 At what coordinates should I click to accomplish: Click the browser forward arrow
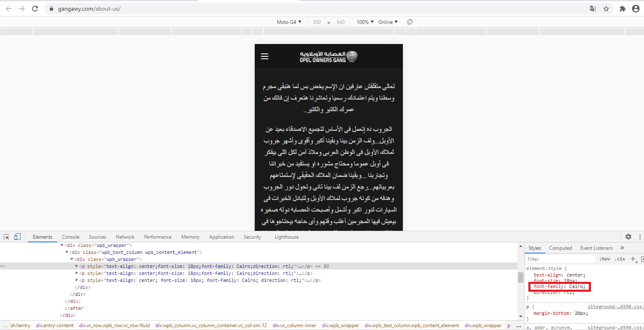pos(22,8)
